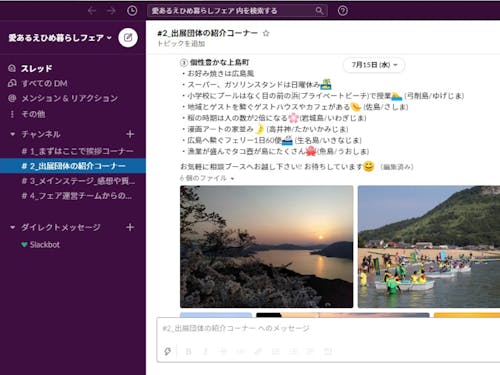This screenshot has width=500, height=375.
Task: Click the text お好み焼きは広島風
Action: pyautogui.click(x=221, y=73)
